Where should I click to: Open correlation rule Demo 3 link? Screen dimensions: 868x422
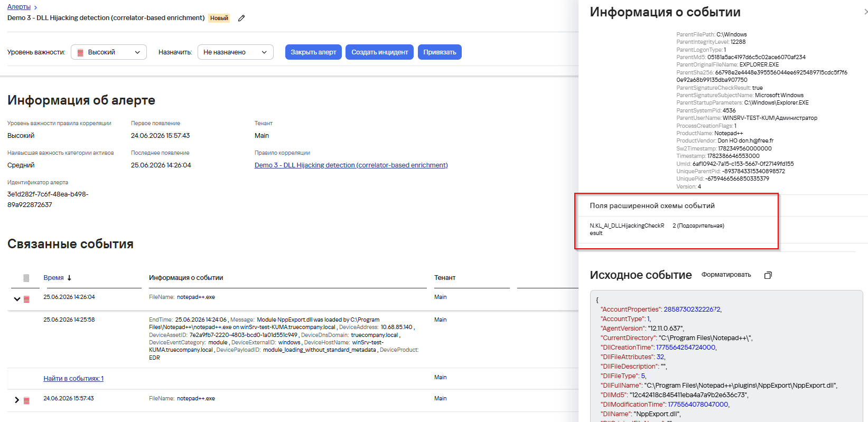pos(351,165)
